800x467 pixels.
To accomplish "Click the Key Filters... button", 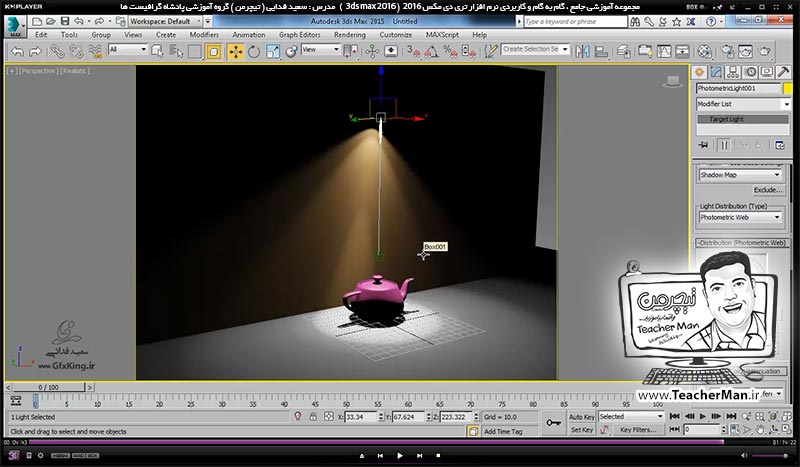I will (x=638, y=430).
